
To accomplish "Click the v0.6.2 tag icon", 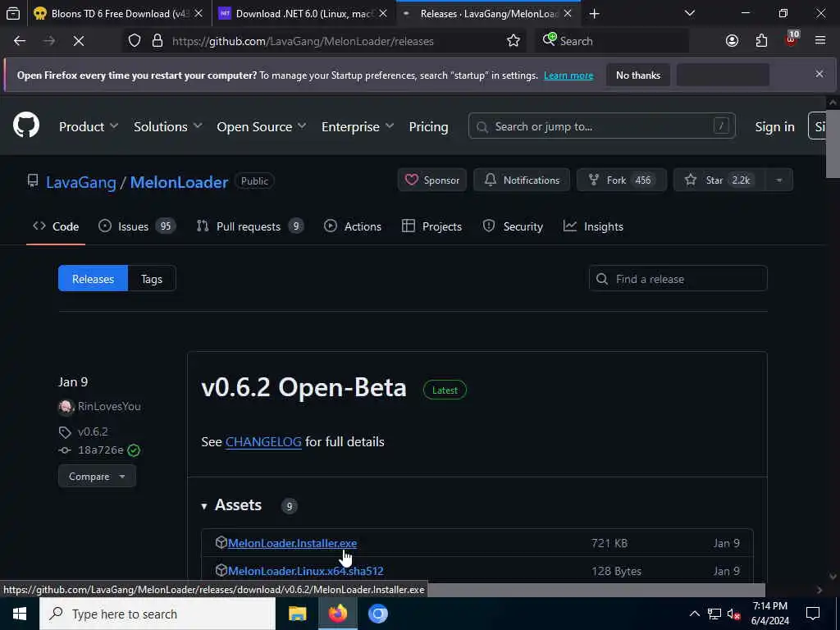I will coord(65,431).
